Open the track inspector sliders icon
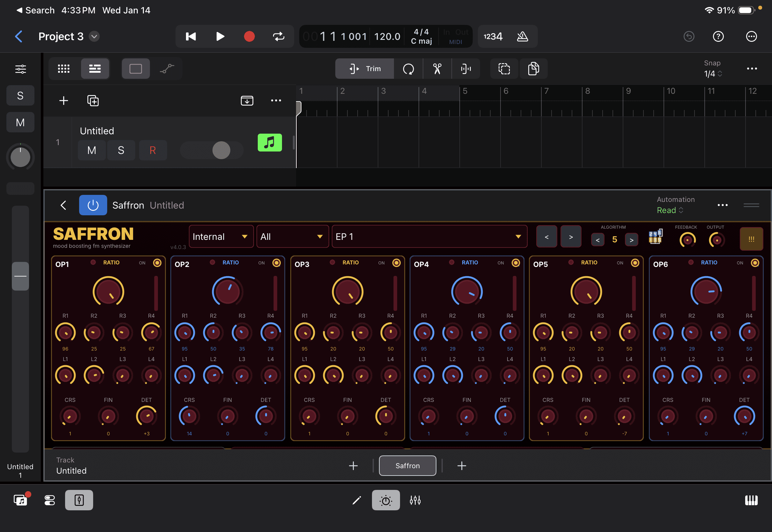Viewport: 772px width, 532px height. click(x=21, y=69)
